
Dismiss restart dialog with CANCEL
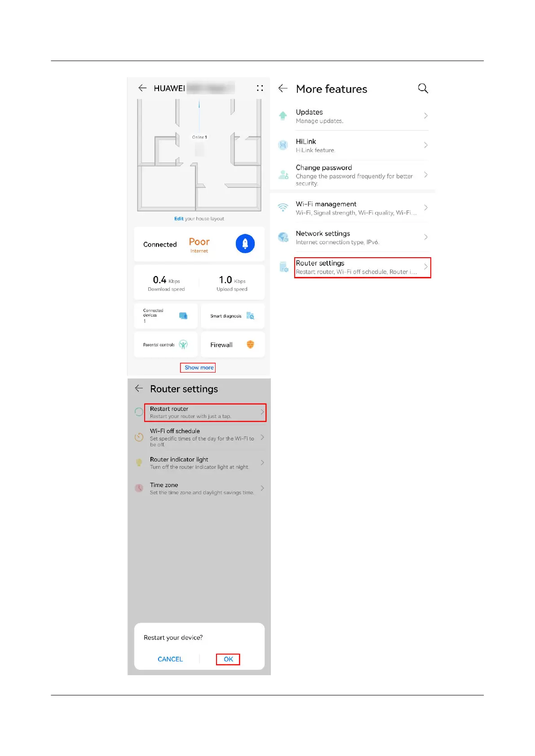(x=170, y=659)
